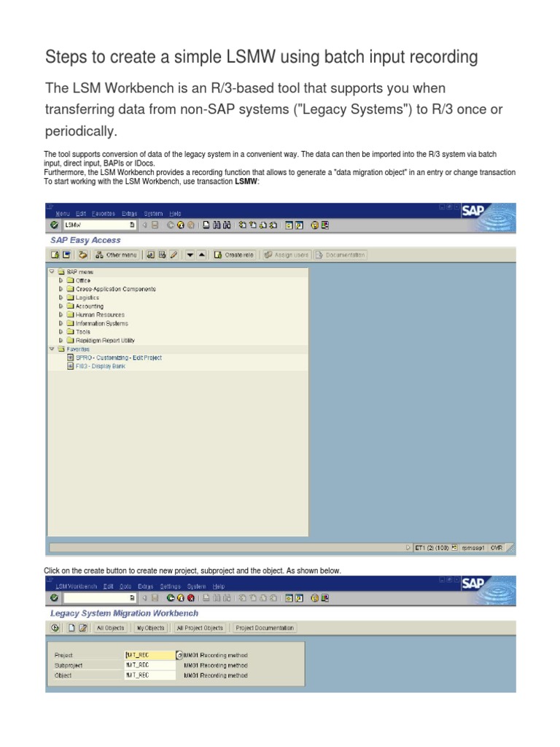
Task: Click the Move favorites down arrow icon
Action: coord(190,255)
